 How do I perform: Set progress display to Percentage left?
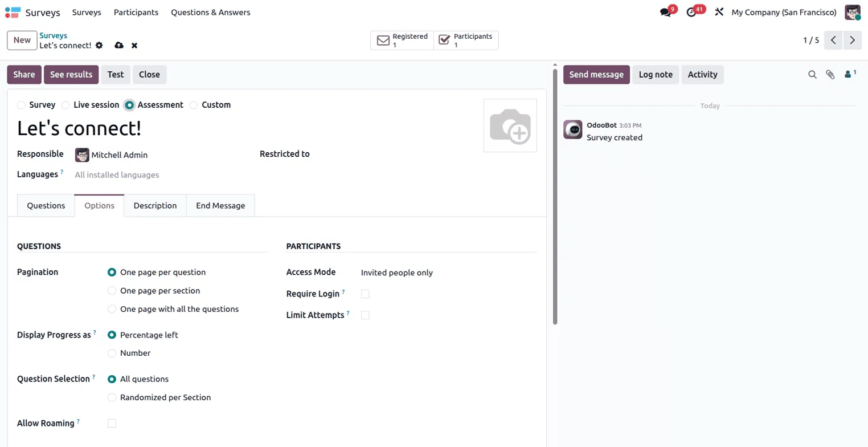pyautogui.click(x=112, y=335)
